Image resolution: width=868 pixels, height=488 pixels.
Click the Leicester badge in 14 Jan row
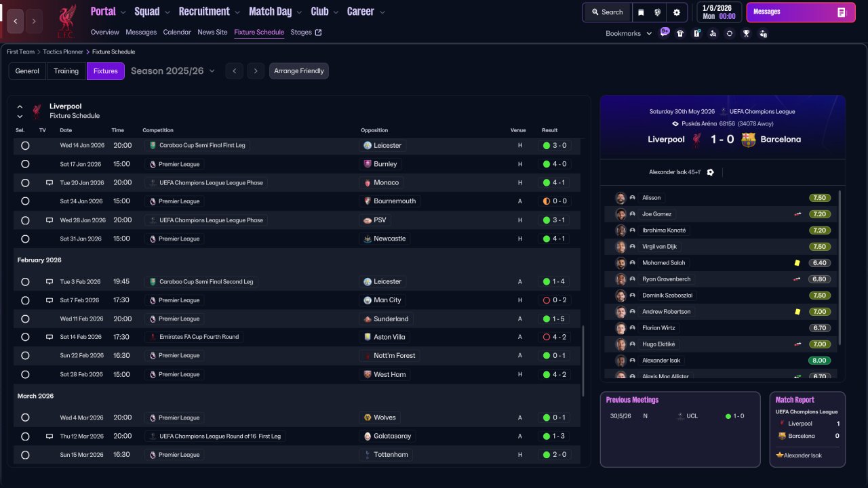point(368,146)
